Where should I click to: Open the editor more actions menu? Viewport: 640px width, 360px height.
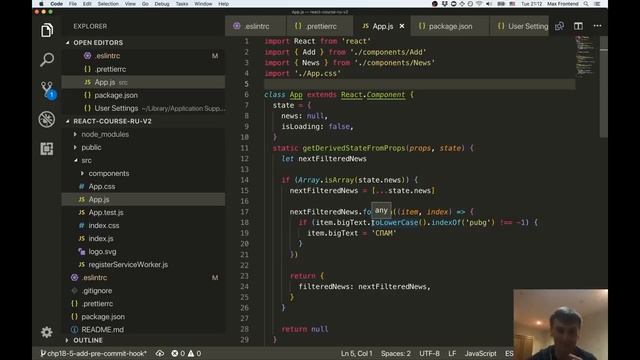(598, 26)
